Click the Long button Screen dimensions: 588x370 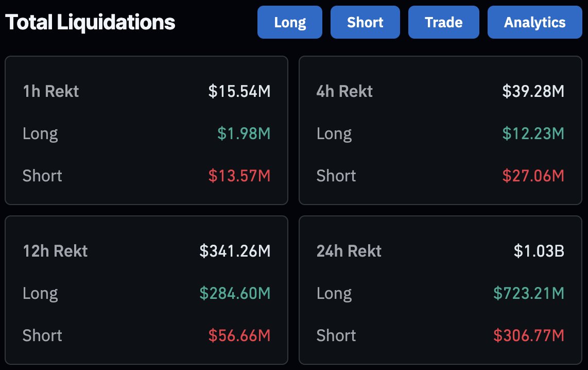290,22
